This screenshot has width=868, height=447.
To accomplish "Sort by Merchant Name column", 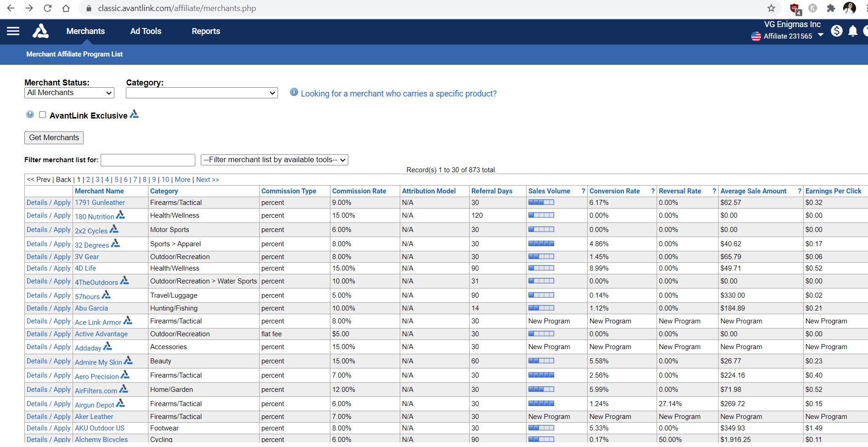I will (99, 191).
